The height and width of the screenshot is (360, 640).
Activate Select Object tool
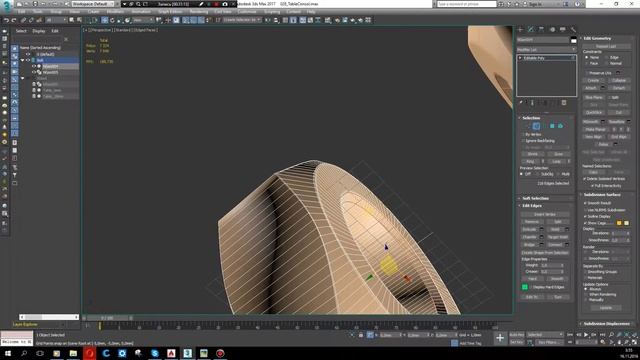pos(72,20)
